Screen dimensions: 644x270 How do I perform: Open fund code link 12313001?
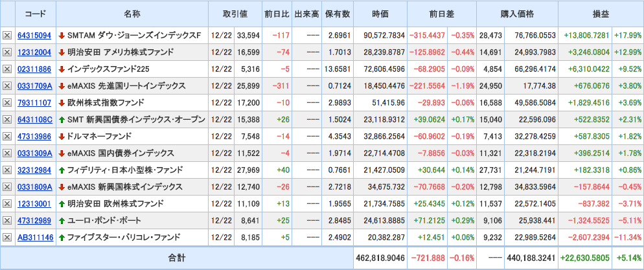pyautogui.click(x=34, y=203)
